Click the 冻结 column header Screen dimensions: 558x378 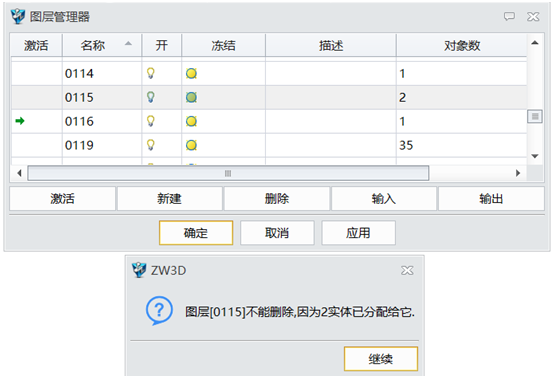click(x=223, y=45)
